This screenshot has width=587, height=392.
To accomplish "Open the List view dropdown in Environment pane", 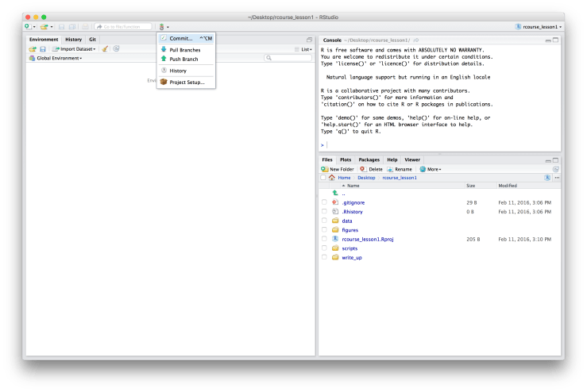I will click(x=303, y=49).
